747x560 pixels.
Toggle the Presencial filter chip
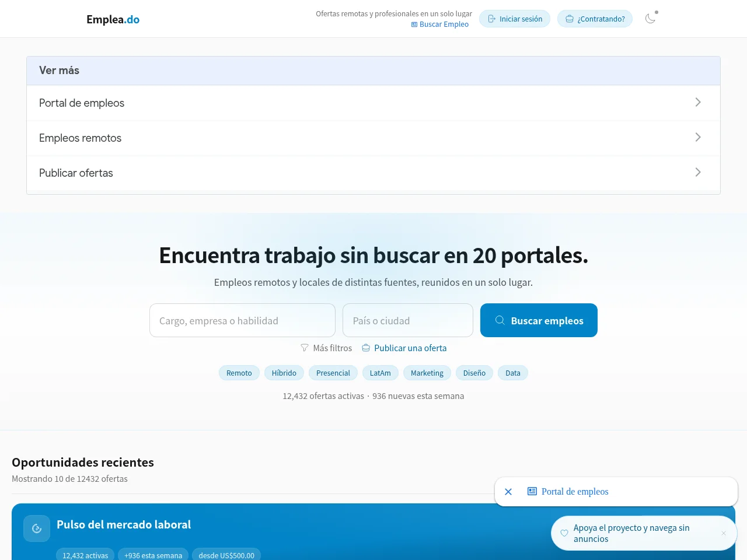(x=333, y=373)
